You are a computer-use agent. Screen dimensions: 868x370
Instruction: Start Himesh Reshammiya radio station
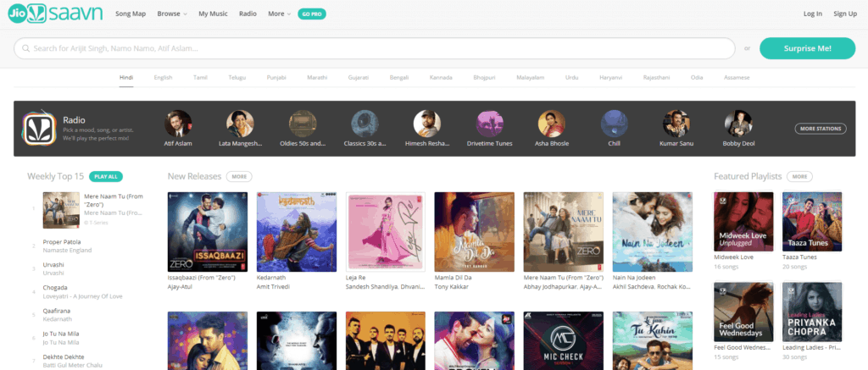click(427, 124)
